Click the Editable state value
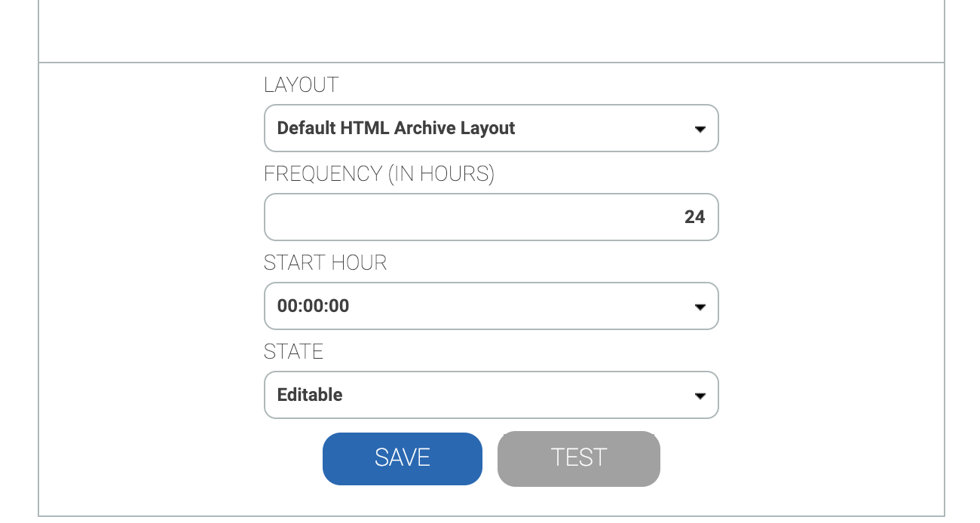Viewport: 980px width, 523px height. (x=310, y=395)
